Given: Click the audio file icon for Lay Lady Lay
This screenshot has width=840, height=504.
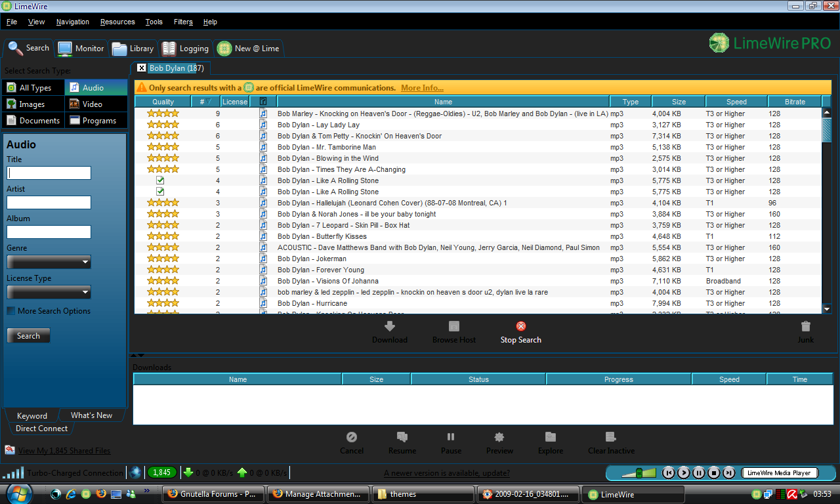Looking at the screenshot, I should (x=263, y=125).
